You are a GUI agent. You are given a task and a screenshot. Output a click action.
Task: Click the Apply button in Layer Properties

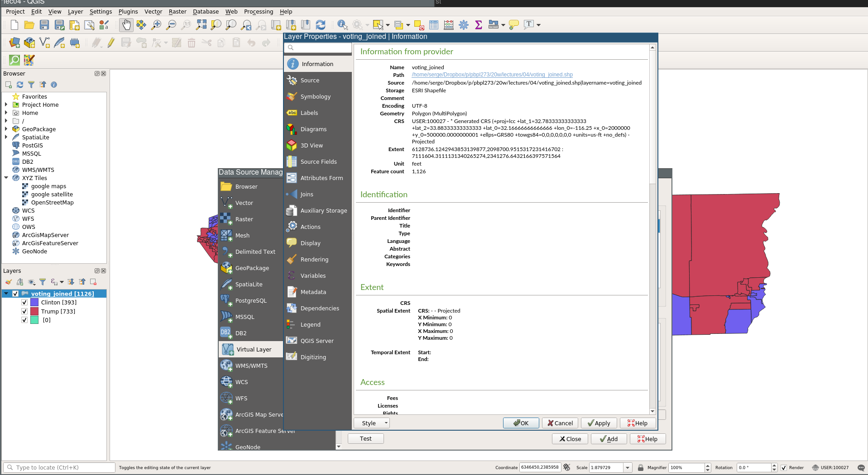click(x=599, y=423)
